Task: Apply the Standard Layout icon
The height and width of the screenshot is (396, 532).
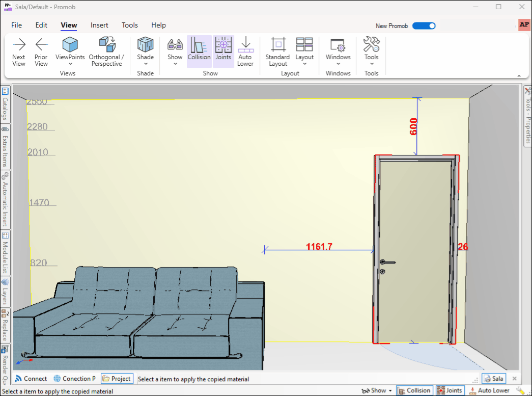Action: [x=277, y=44]
